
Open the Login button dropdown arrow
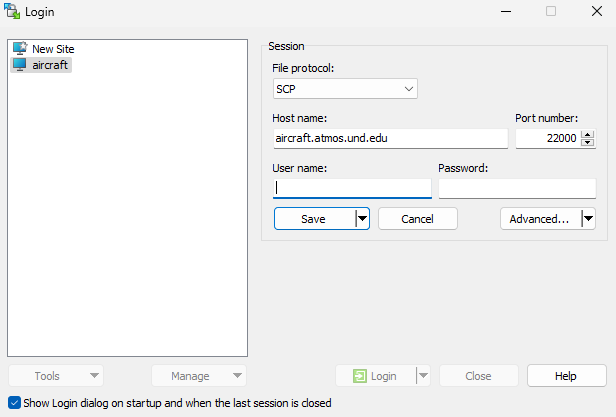423,376
